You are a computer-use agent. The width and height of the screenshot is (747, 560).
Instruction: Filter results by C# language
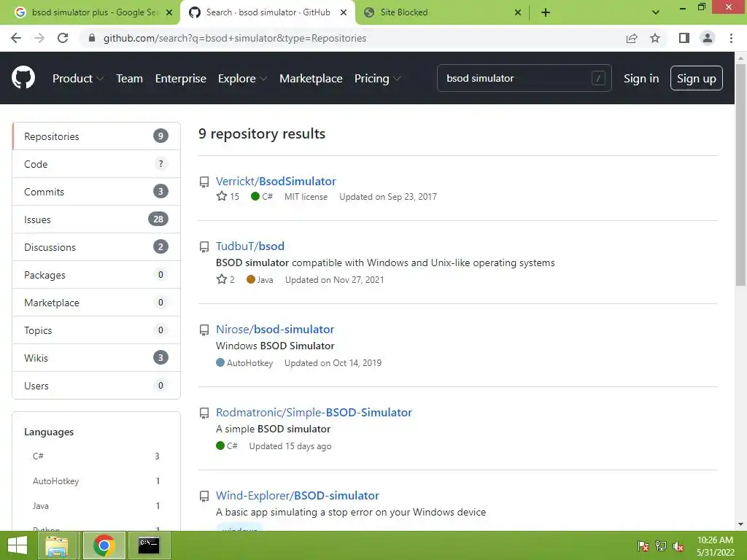(x=96, y=456)
